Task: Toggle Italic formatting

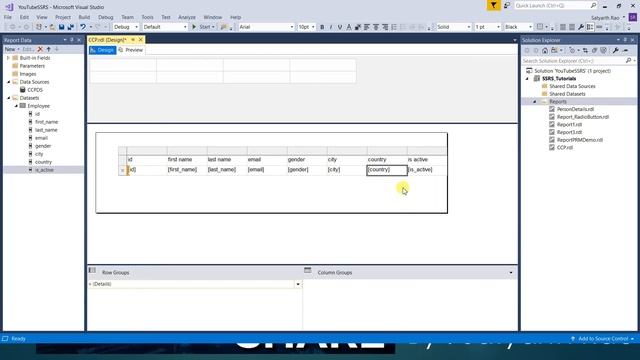Action: (331, 27)
